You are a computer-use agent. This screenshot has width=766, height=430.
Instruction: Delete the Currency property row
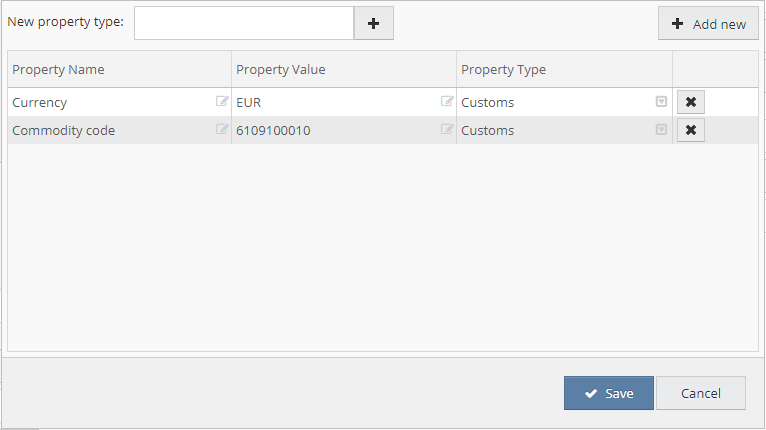click(690, 102)
